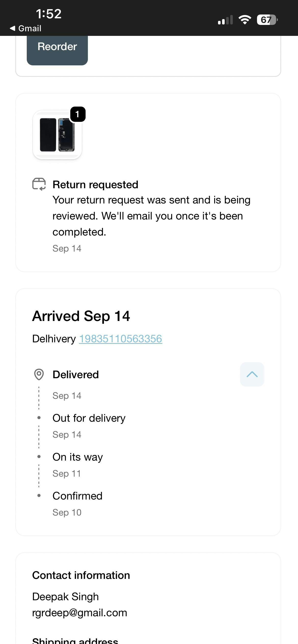Tap the Shipping address heading
This screenshot has width=298, height=644.
tap(75, 640)
